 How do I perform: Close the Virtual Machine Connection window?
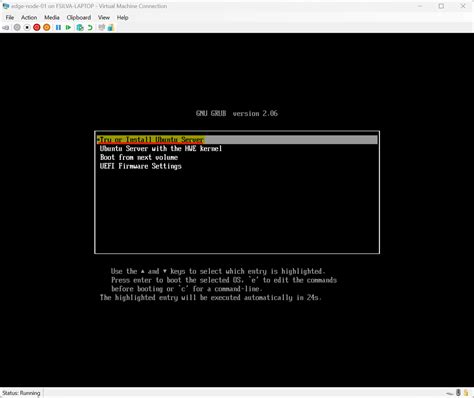pos(463,6)
